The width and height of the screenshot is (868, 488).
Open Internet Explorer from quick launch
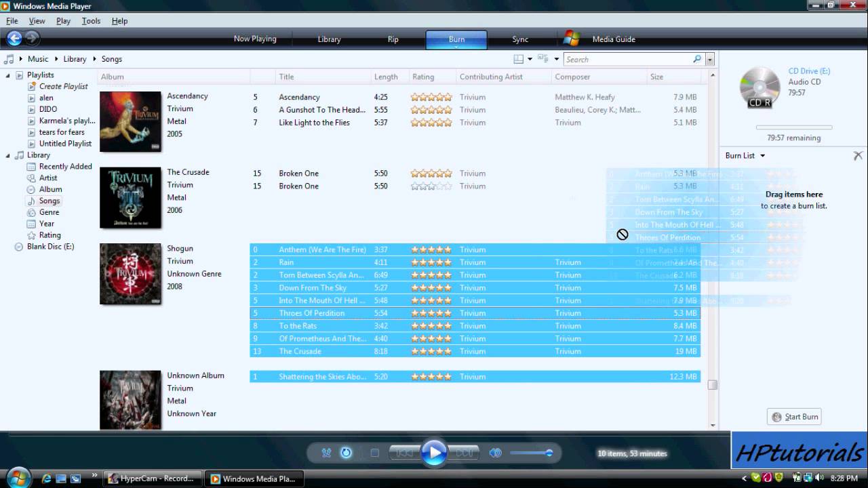tap(46, 479)
